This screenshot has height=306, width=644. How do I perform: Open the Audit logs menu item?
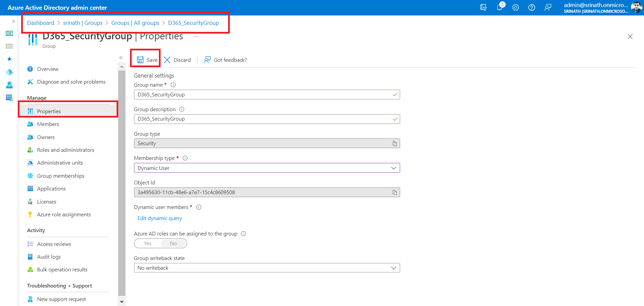[x=49, y=257]
